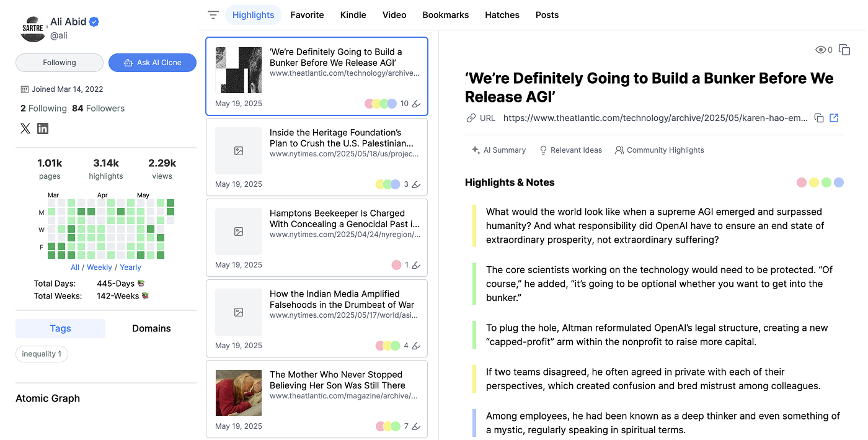Open Ali Abid's X profile icon
This screenshot has width=868, height=440.
click(x=25, y=128)
